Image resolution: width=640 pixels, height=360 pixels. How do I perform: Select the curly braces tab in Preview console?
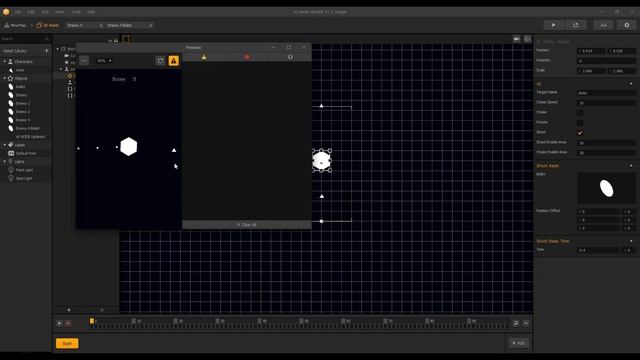coord(290,57)
